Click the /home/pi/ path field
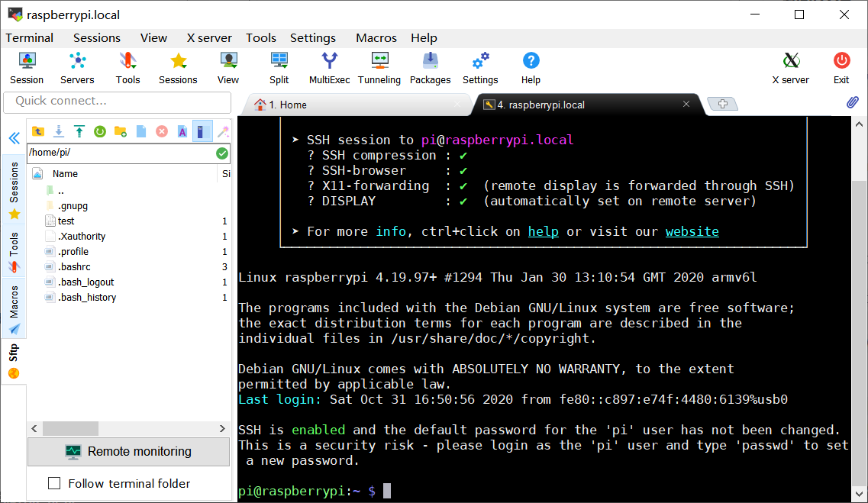The width and height of the screenshot is (868, 503). (x=121, y=153)
